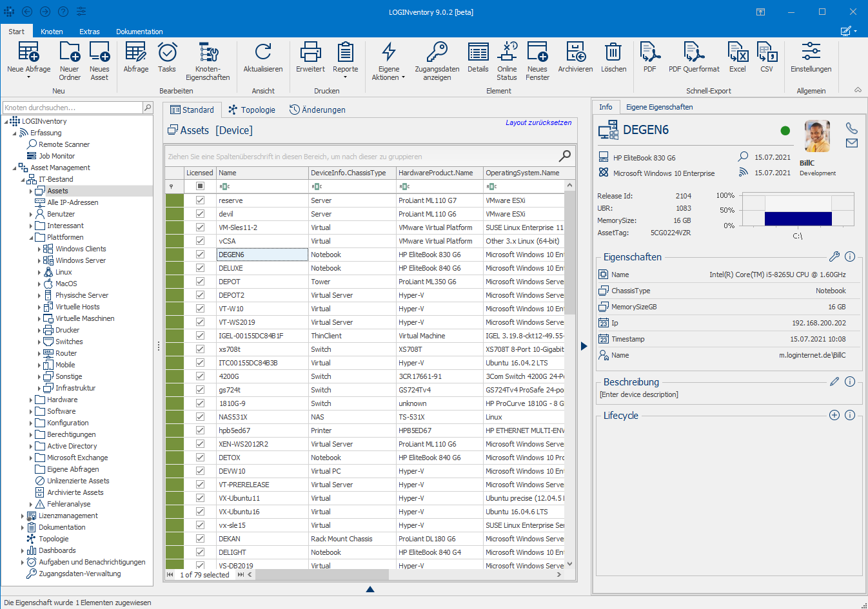Screen dimensions: 868x609
Task: Open Details for selected element
Action: point(478,57)
